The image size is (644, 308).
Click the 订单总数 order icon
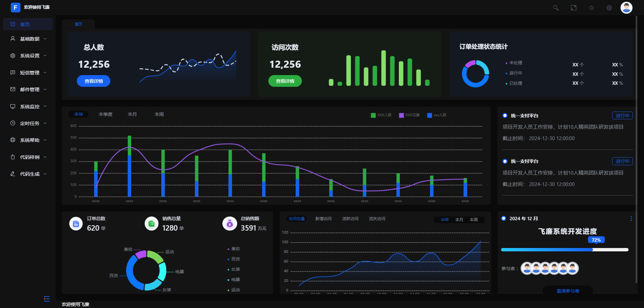click(x=76, y=224)
